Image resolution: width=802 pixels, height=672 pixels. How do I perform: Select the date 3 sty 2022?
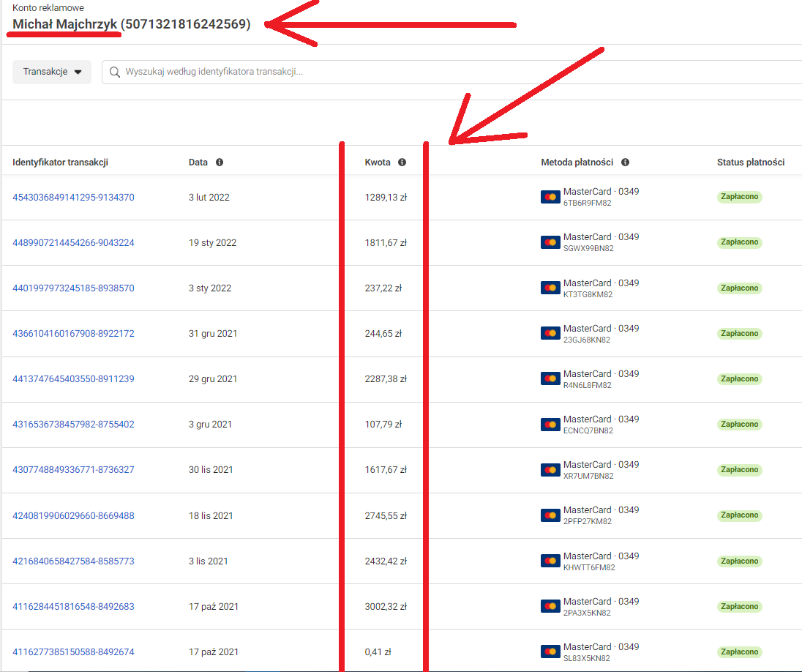(210, 288)
